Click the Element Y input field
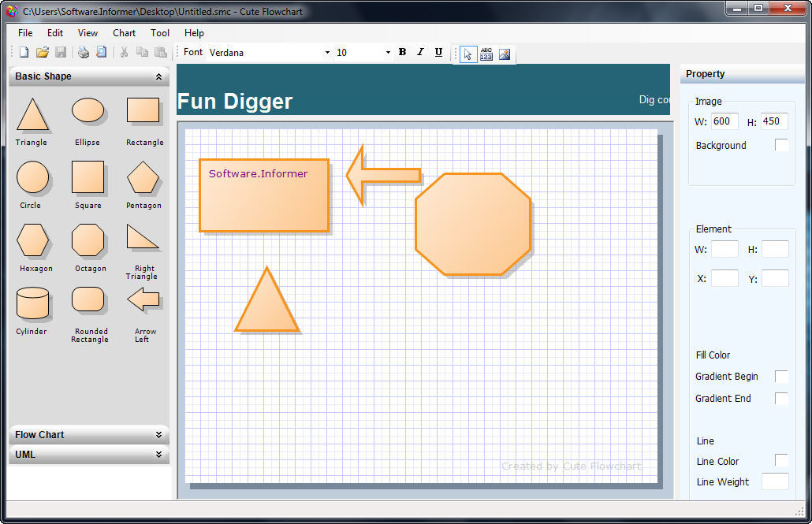 tap(775, 278)
